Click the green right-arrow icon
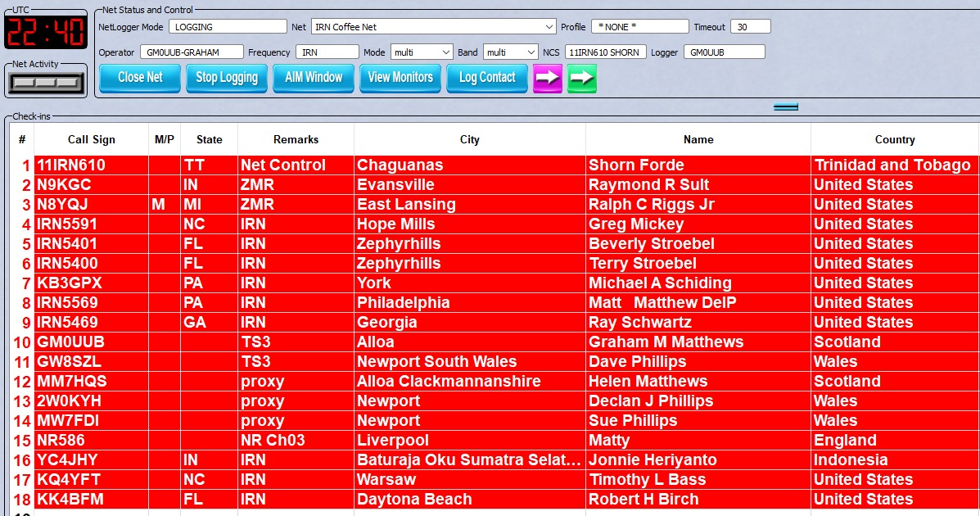Screen dimensions: 980x516 coord(581,78)
